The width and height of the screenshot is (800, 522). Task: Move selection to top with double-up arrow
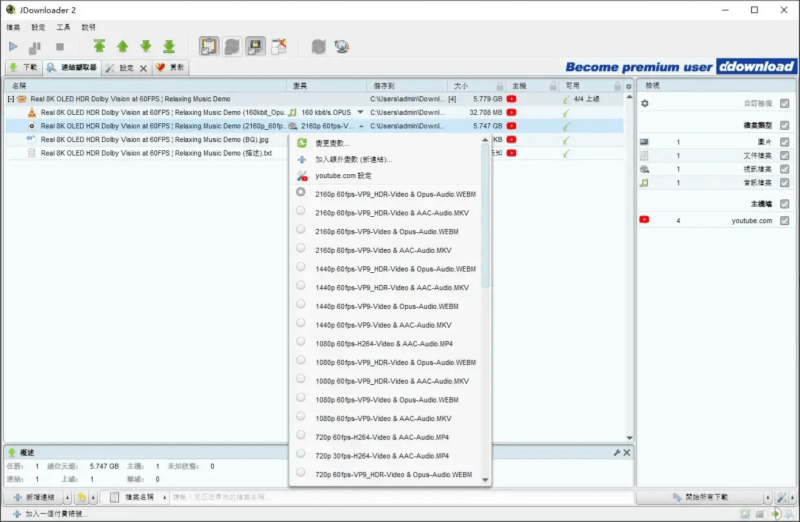coord(99,46)
